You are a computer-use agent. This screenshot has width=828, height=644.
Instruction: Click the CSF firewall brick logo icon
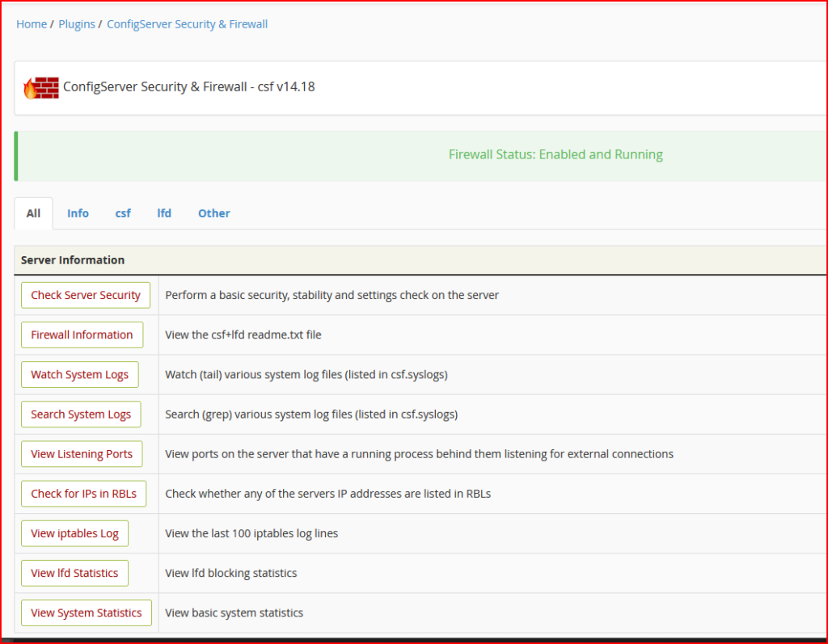(41, 87)
